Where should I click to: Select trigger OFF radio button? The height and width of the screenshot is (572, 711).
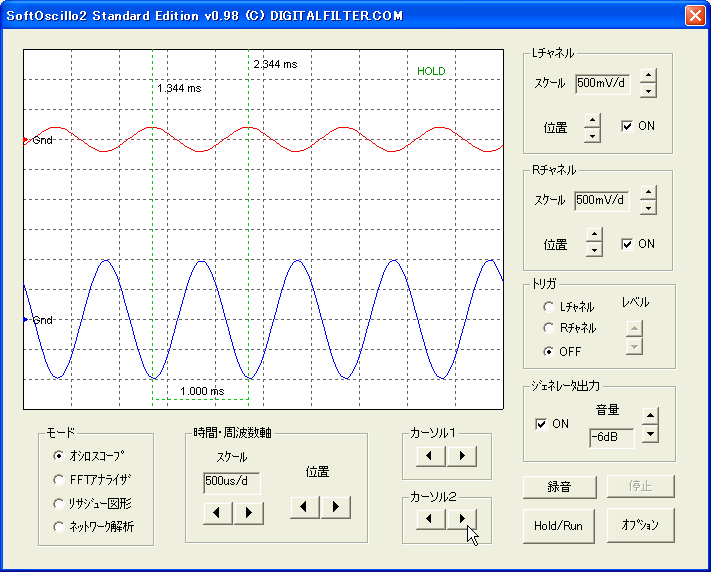pyautogui.click(x=549, y=352)
